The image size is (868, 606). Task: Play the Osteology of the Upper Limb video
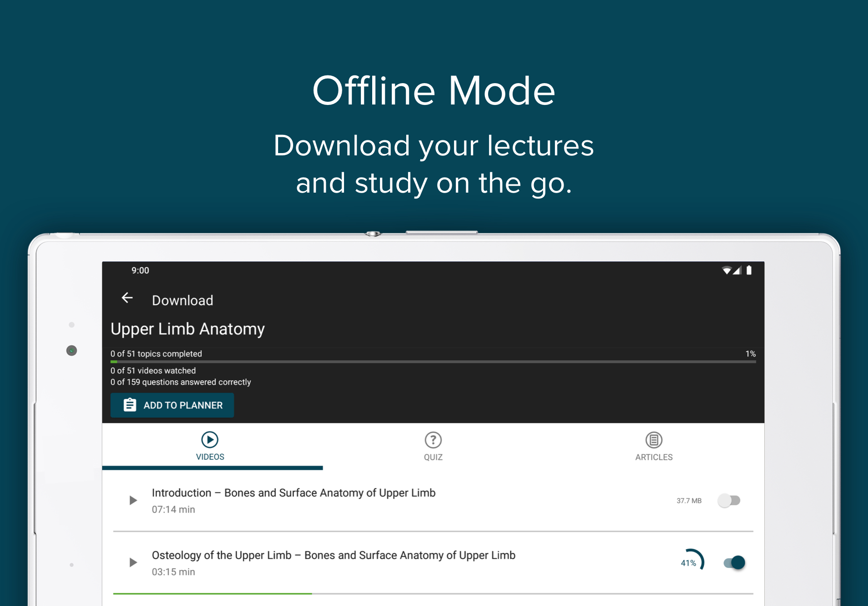pyautogui.click(x=133, y=562)
